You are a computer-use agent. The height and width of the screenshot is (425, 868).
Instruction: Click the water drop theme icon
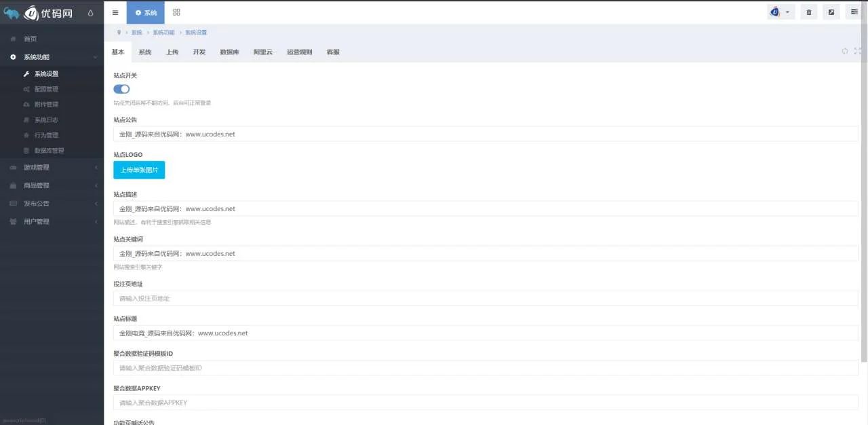[91, 13]
